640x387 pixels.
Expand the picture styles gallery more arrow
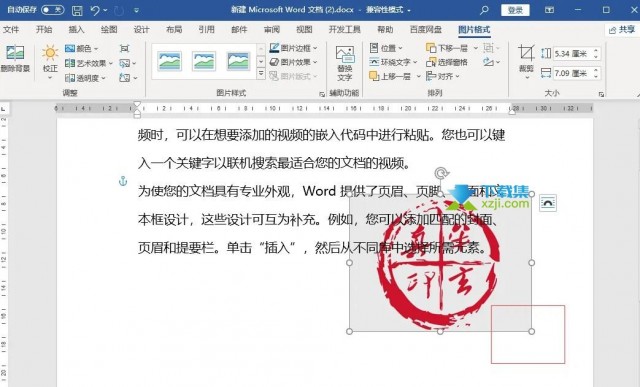[261, 74]
